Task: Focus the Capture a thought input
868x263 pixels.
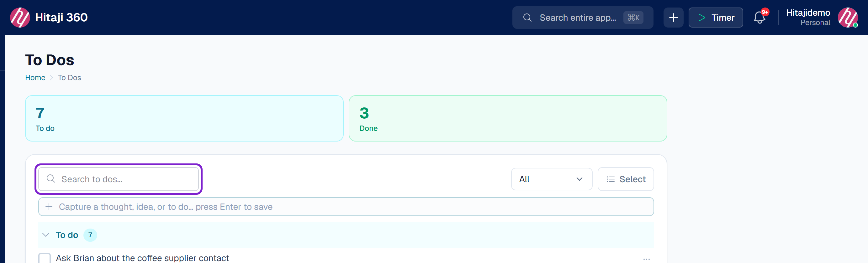Action: tap(346, 207)
